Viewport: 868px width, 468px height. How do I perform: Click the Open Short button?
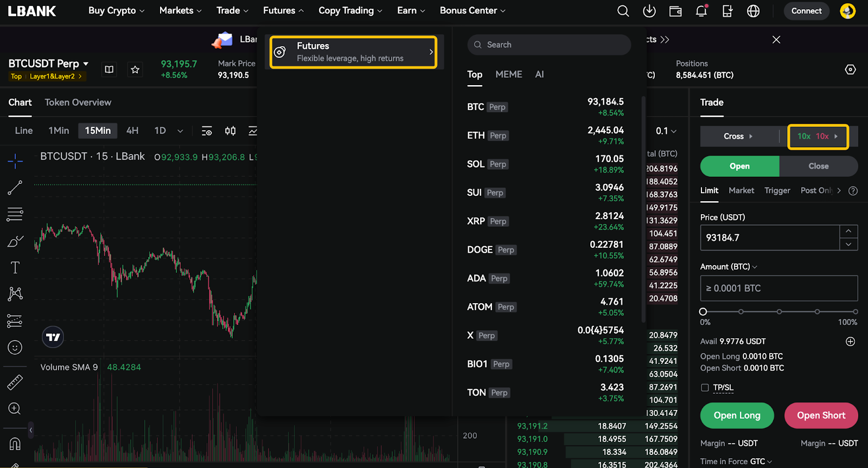[x=821, y=415]
